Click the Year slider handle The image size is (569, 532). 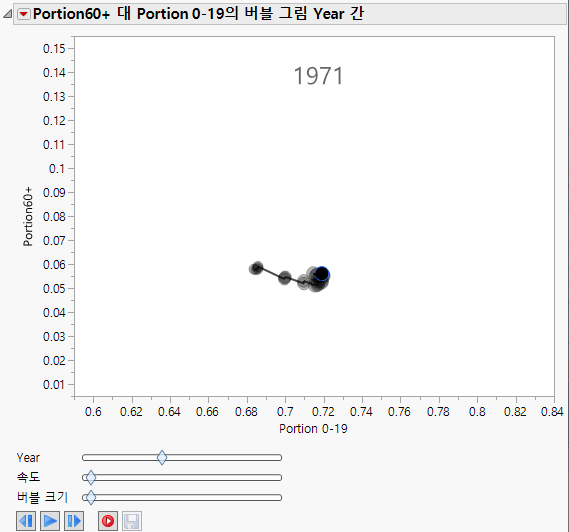click(162, 457)
